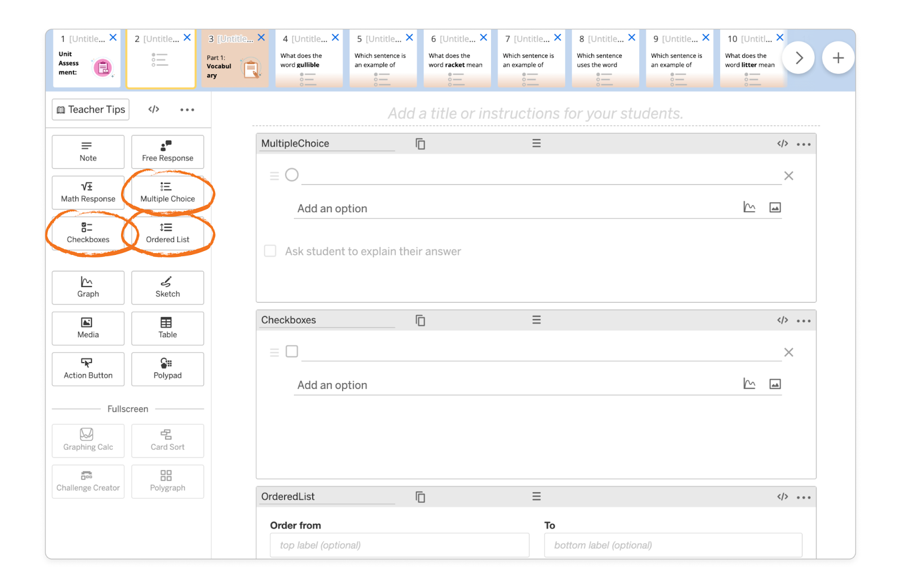Image resolution: width=901 pixels, height=588 pixels.
Task: Add a Card Sort component
Action: (167, 441)
